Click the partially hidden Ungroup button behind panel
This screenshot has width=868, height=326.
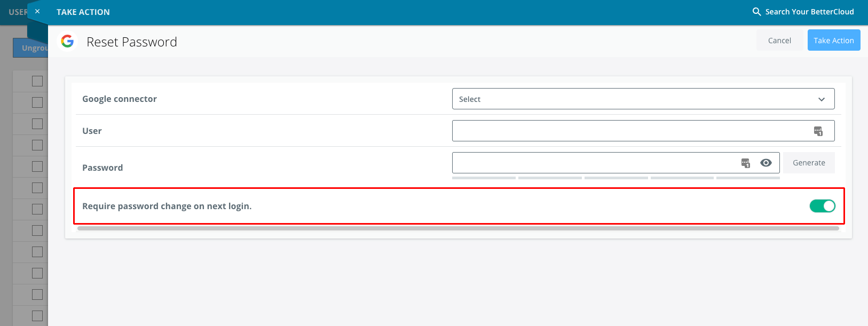click(x=30, y=48)
